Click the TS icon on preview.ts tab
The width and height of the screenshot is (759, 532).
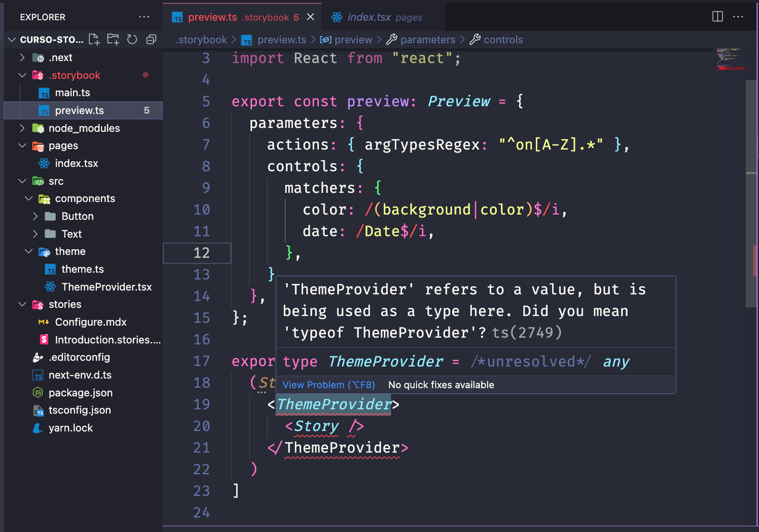click(x=177, y=18)
